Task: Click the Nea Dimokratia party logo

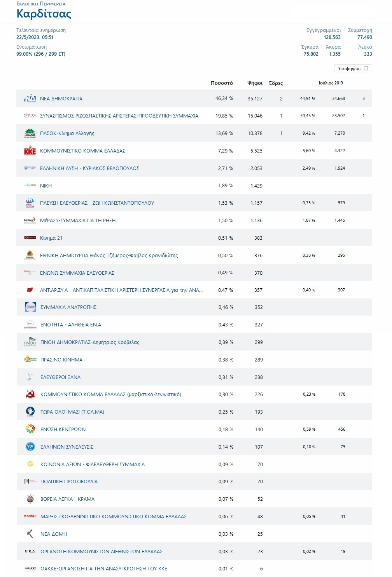Action: [30, 98]
